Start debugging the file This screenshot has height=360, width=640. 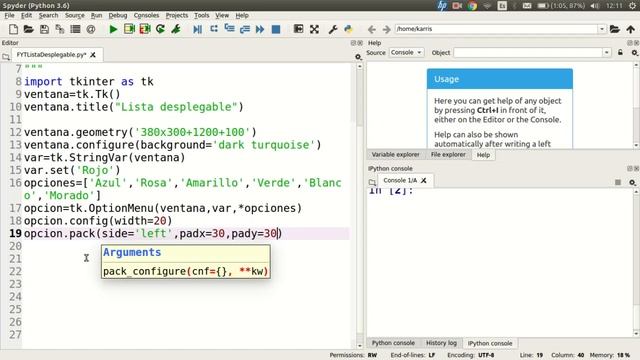point(198,29)
